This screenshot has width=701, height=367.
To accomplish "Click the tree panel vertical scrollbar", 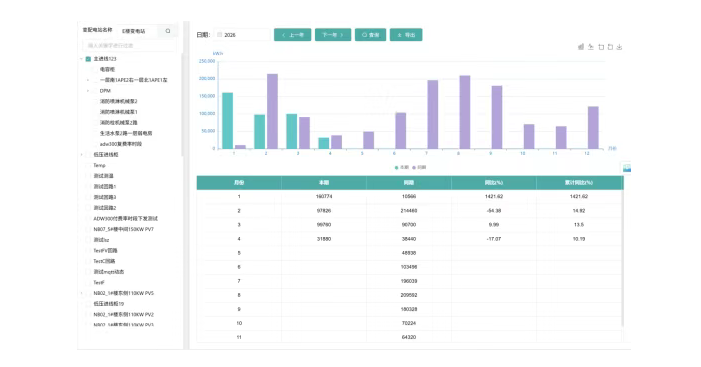I will click(182, 105).
